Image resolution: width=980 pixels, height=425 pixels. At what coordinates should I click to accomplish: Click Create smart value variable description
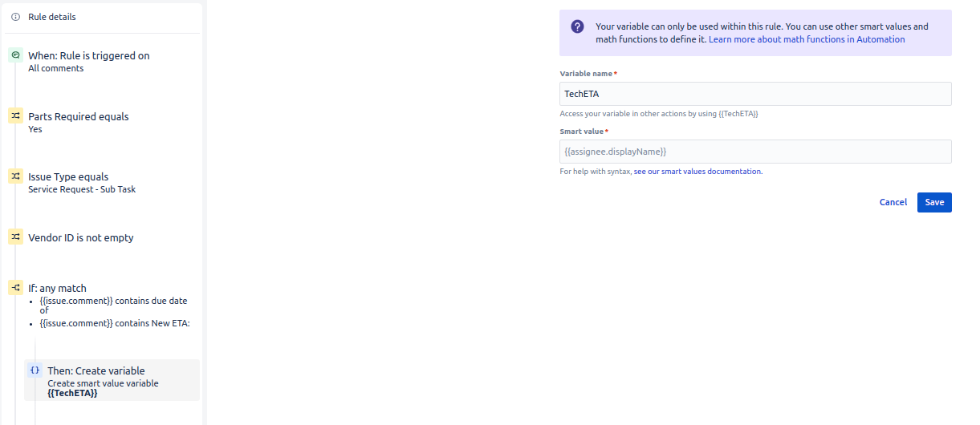pos(103,383)
